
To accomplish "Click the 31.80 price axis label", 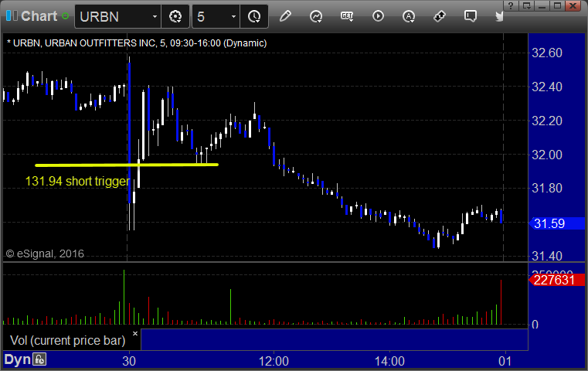I will (x=547, y=189).
